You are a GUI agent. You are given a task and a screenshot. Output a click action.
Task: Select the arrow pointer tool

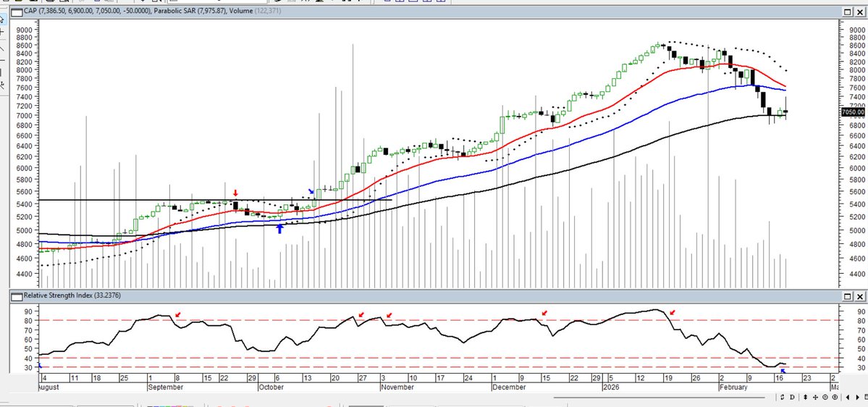click(x=1, y=19)
